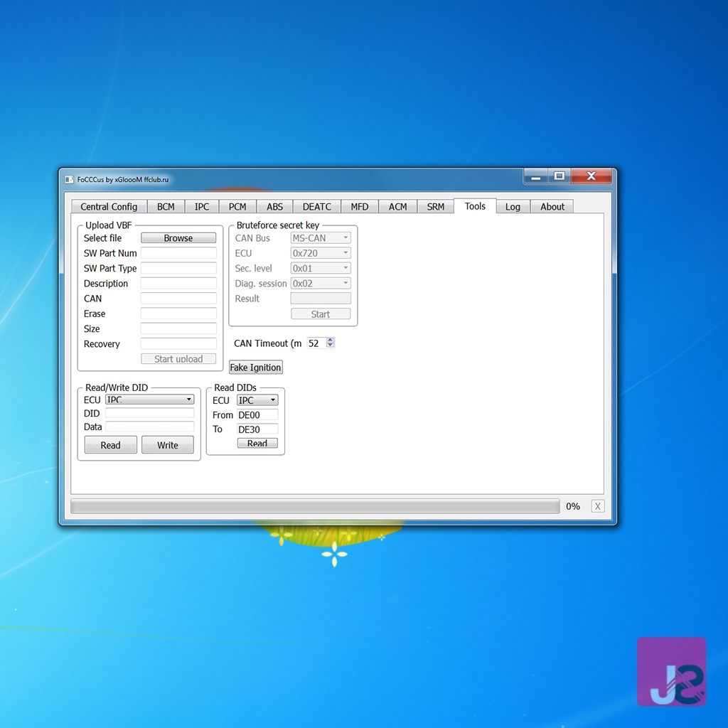Viewport: 728px width, 728px height.
Task: Click Write in Read/Write DID group
Action: coord(168,445)
